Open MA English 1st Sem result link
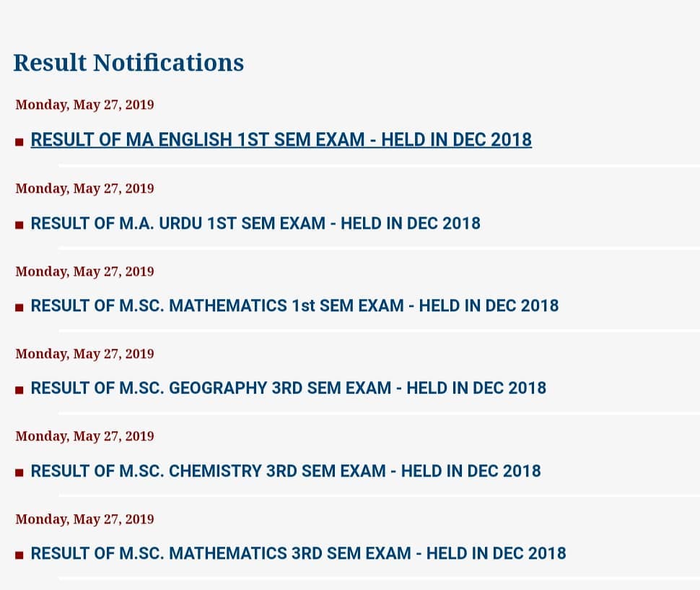This screenshot has height=590, width=700. coord(281,140)
